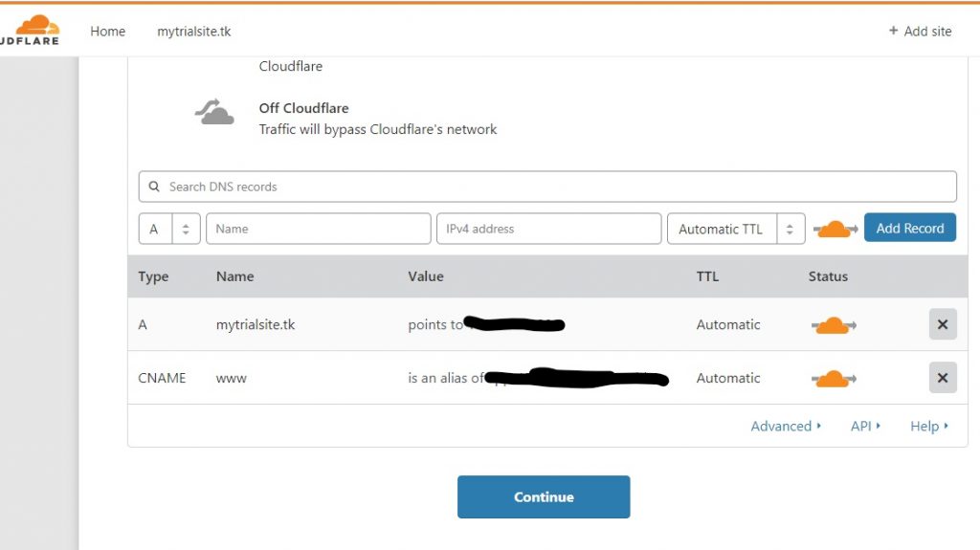Click the search magnifier icon

[x=154, y=187]
